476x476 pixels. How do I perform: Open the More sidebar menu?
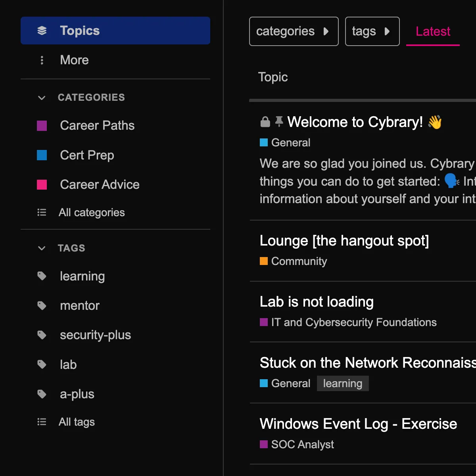(115, 60)
